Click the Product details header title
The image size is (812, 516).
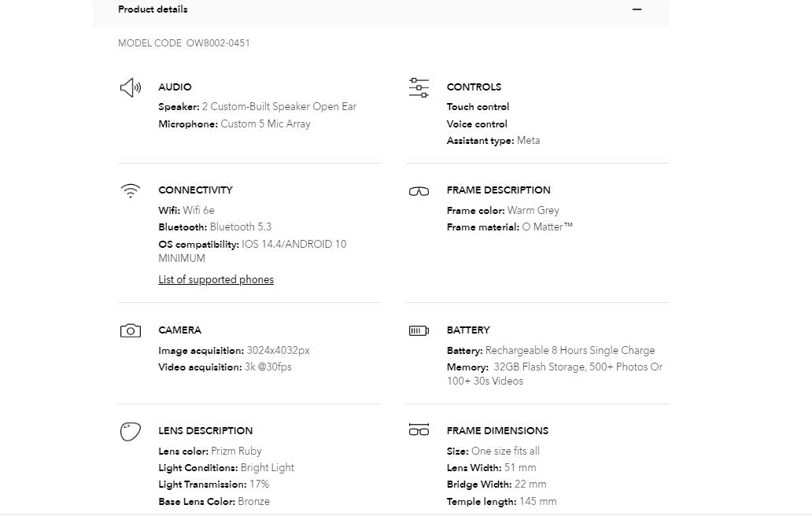(x=153, y=9)
